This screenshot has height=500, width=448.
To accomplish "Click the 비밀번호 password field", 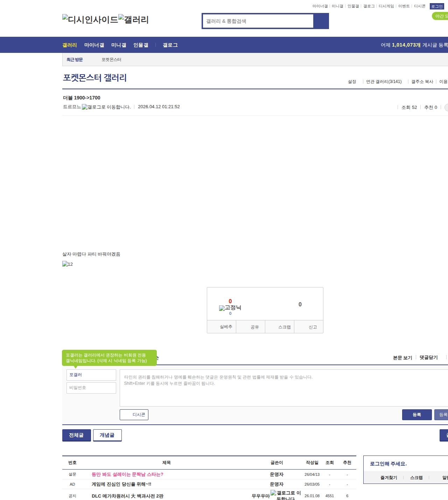I will (91, 388).
